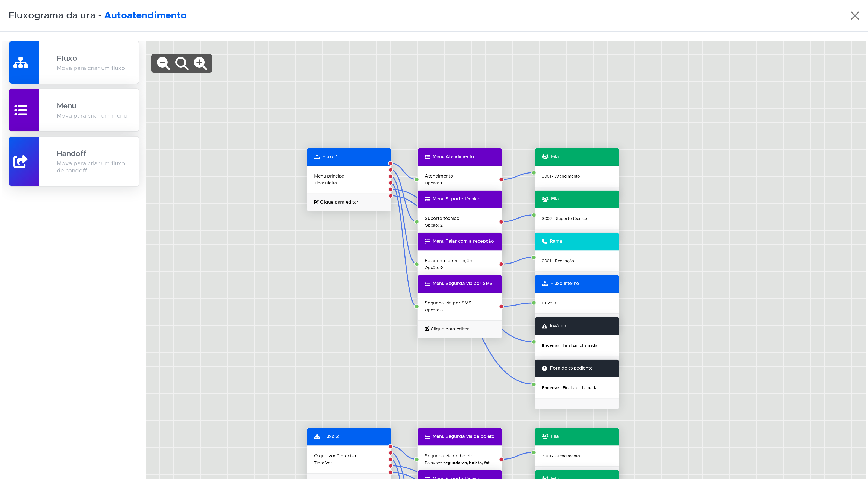868x488 pixels.
Task: Click the reset zoom magnifier icon
Action: (x=182, y=63)
